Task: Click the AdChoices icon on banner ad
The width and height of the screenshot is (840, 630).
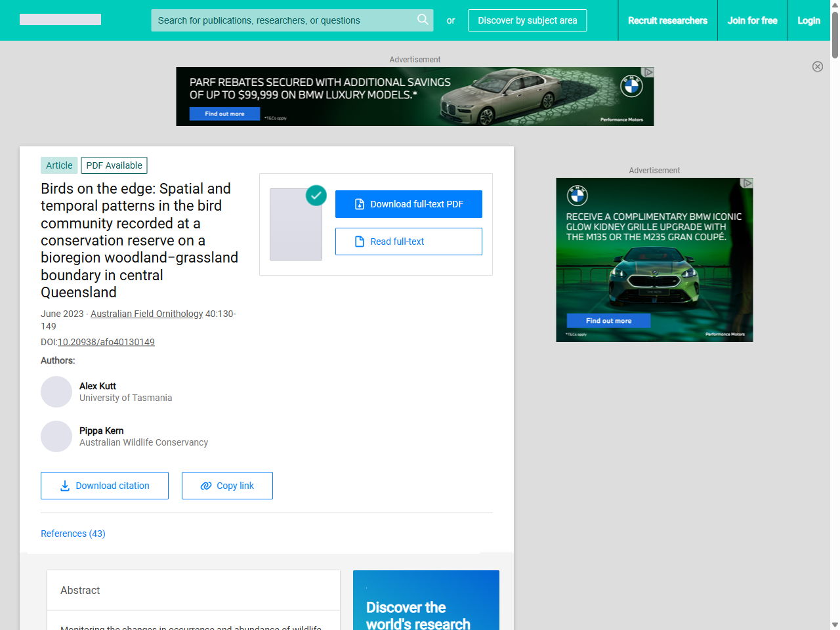Action: pos(648,72)
